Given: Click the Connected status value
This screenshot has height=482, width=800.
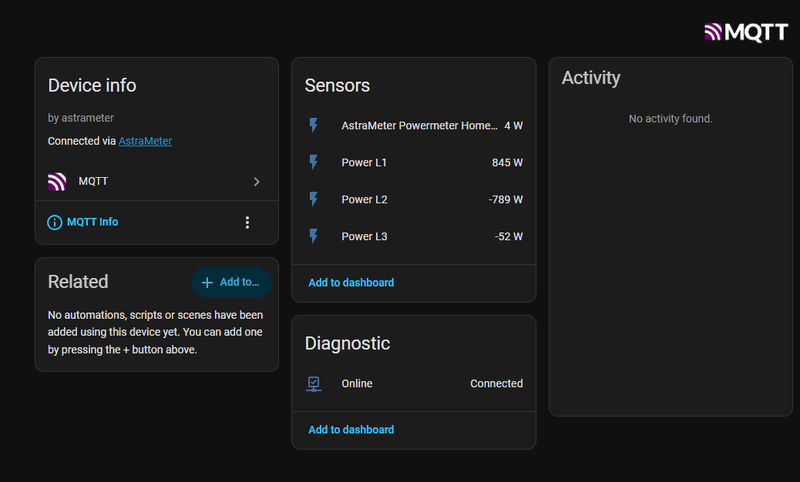Looking at the screenshot, I should tap(496, 384).
